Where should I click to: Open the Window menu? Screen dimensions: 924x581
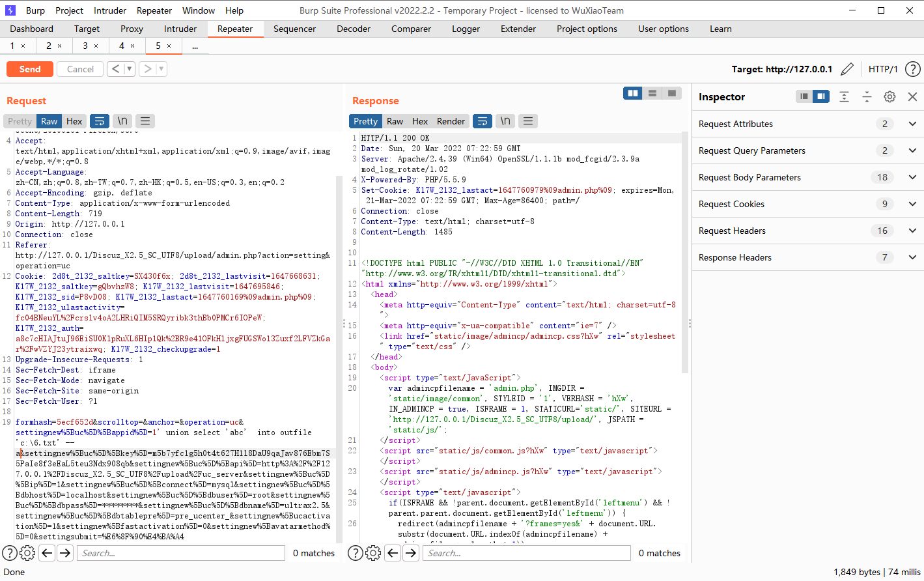[x=199, y=10]
